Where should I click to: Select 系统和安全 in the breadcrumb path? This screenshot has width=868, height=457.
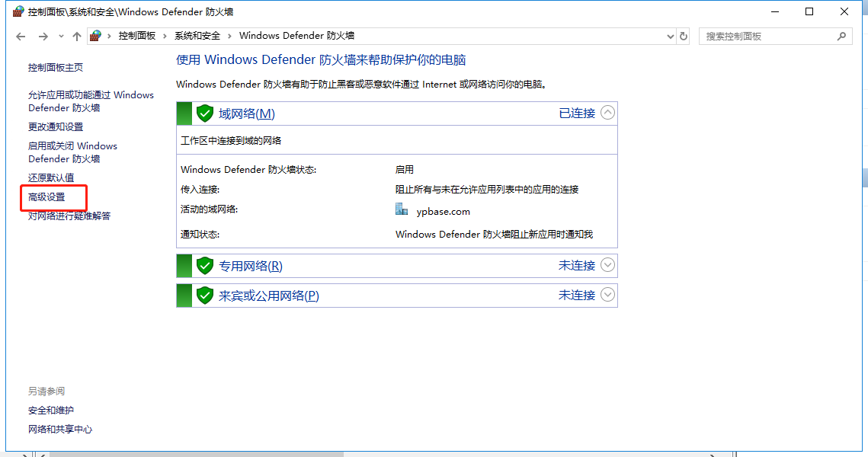197,36
